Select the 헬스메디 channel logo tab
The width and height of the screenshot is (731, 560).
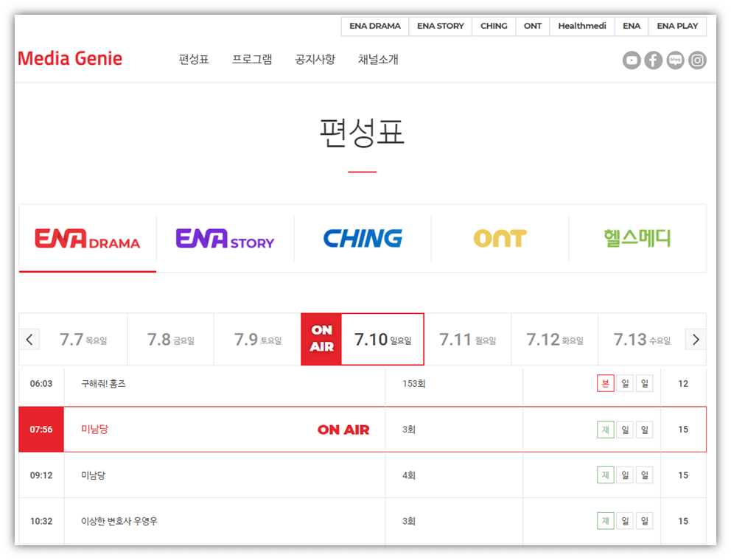(x=637, y=238)
